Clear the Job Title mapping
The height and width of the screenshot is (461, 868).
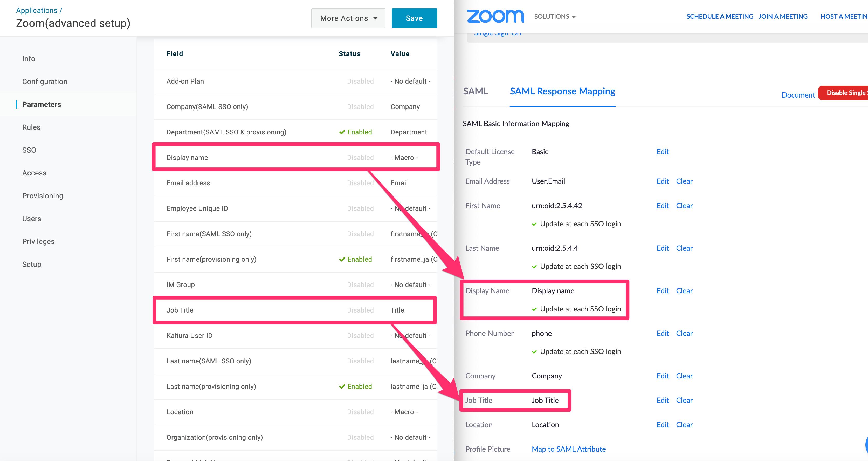coord(684,400)
